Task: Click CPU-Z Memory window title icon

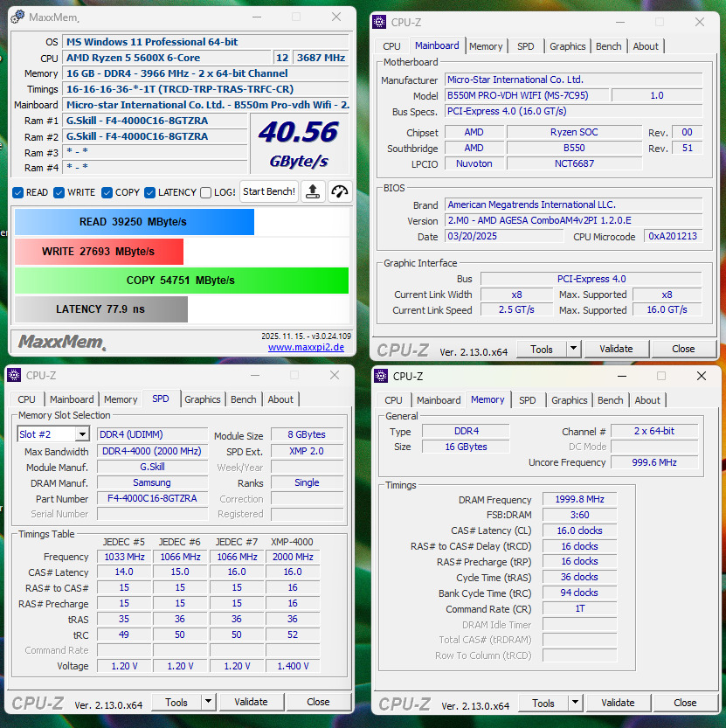Action: tap(381, 376)
